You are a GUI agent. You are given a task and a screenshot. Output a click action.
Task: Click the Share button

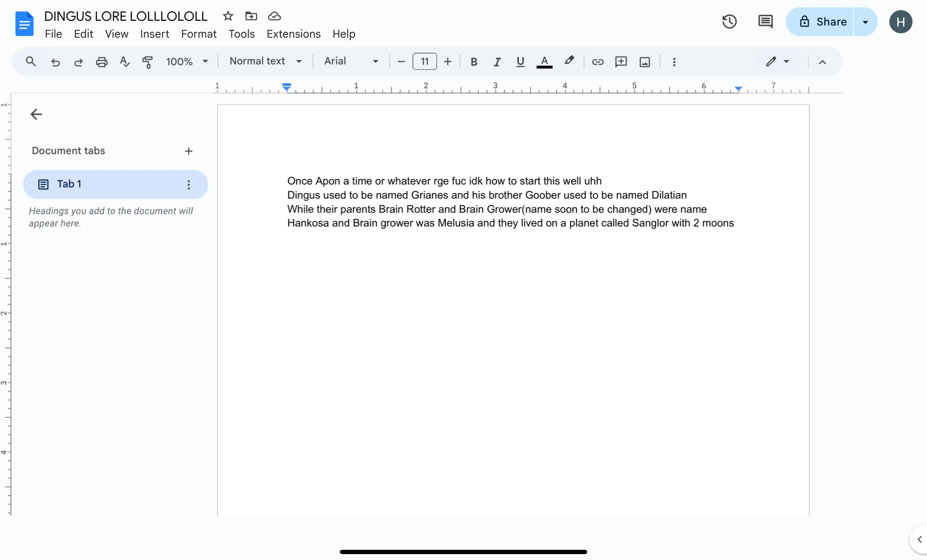823,22
